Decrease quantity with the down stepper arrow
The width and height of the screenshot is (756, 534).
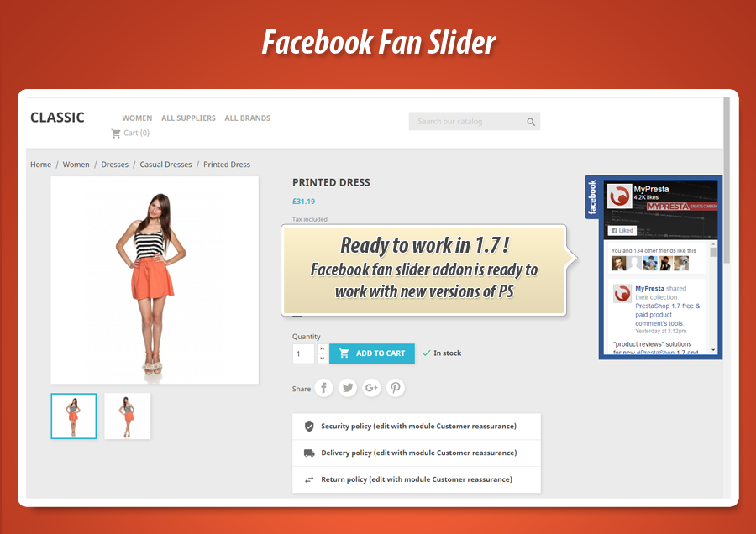tap(321, 359)
